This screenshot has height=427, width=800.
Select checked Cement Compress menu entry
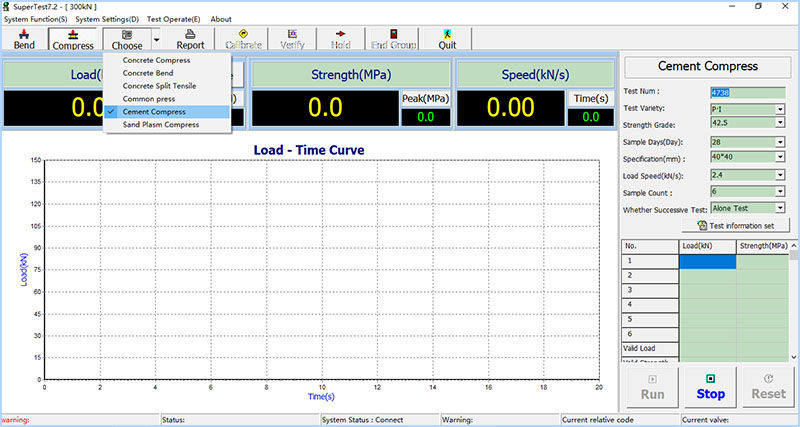[x=154, y=112]
